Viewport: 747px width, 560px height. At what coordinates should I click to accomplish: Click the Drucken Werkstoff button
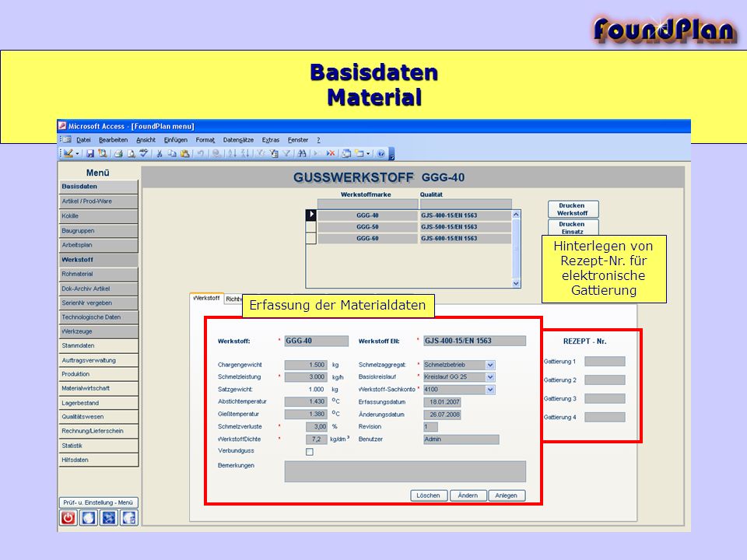(x=572, y=209)
